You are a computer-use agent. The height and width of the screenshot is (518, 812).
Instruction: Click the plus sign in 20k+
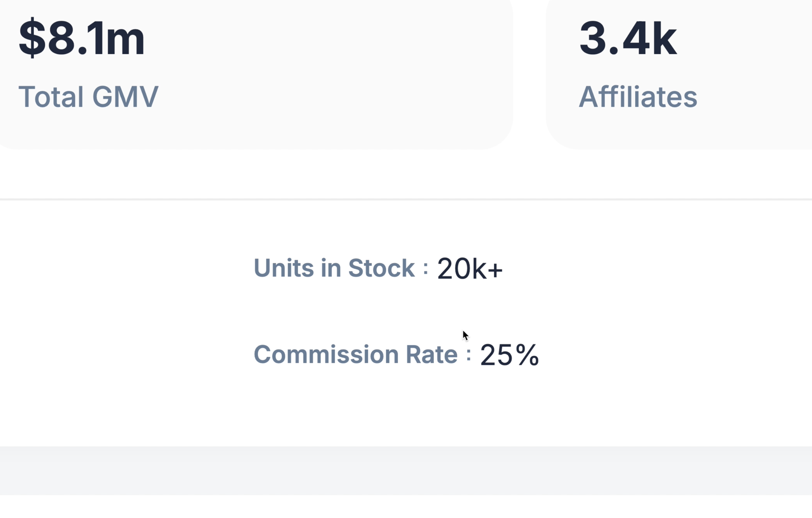click(495, 270)
